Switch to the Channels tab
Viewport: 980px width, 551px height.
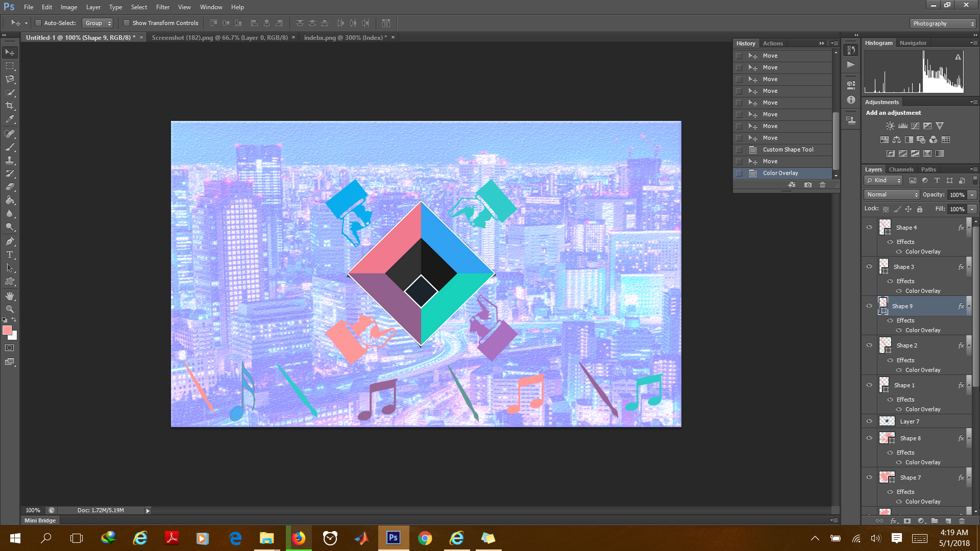(901, 169)
